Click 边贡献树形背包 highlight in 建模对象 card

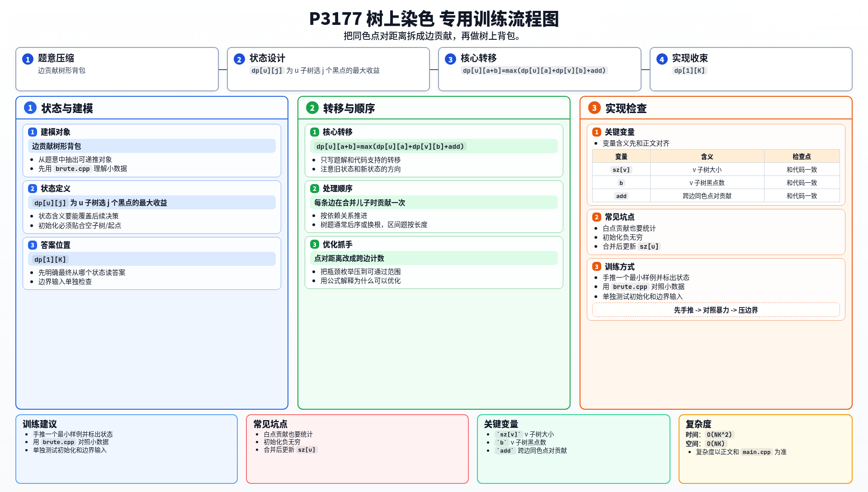click(152, 146)
